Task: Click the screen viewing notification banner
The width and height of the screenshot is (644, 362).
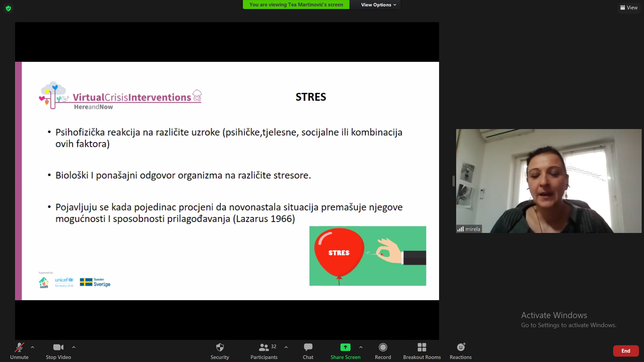Action: click(x=296, y=5)
